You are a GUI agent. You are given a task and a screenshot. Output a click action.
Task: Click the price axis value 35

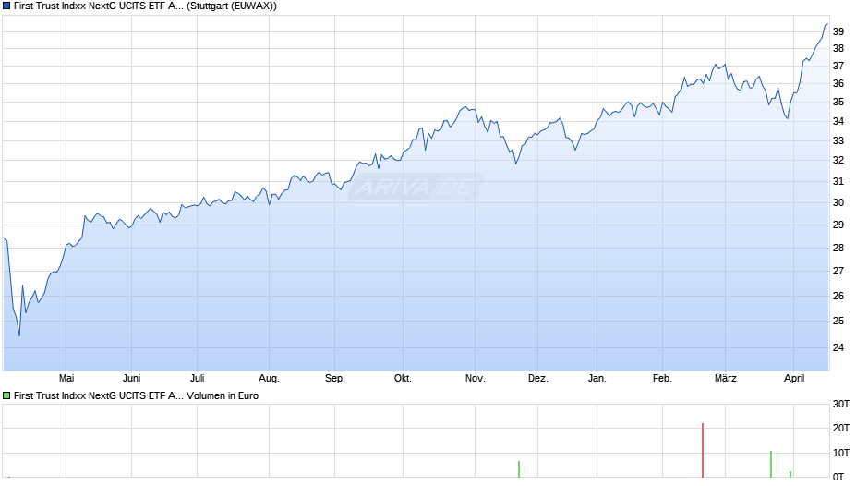(838, 102)
